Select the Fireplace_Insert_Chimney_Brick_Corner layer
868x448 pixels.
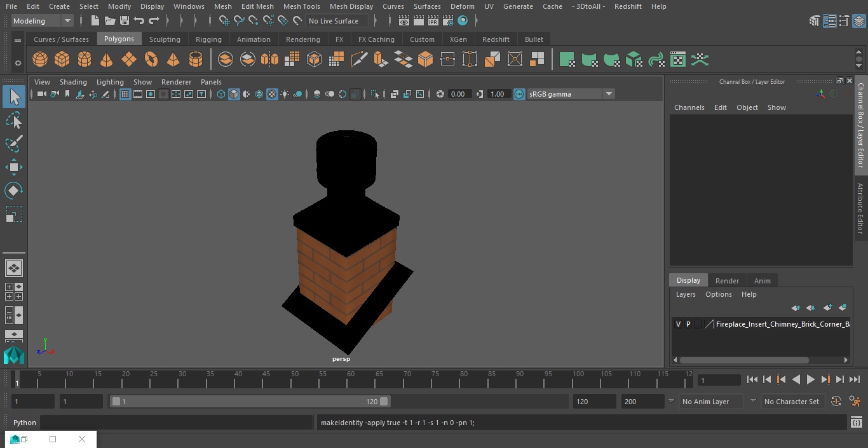click(x=782, y=324)
